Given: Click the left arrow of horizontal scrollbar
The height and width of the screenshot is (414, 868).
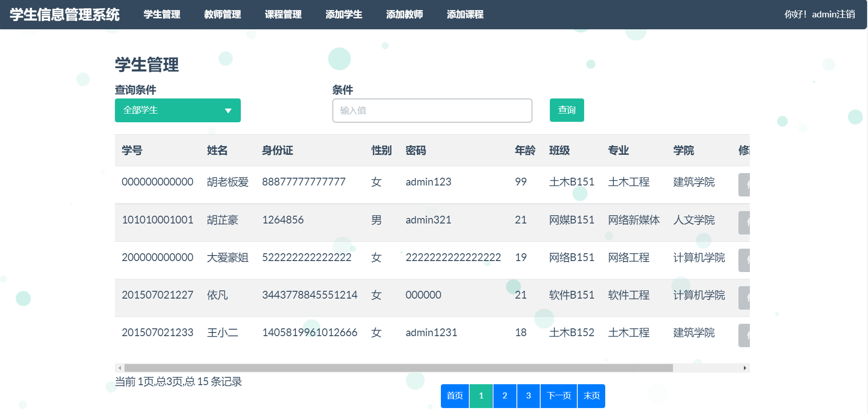Looking at the screenshot, I should [x=120, y=368].
